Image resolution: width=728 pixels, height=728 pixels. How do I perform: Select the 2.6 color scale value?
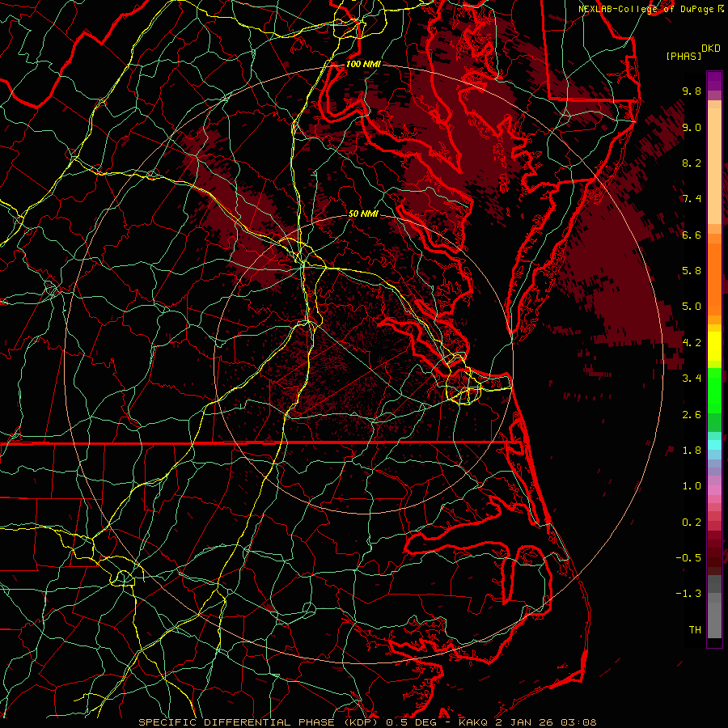692,415
